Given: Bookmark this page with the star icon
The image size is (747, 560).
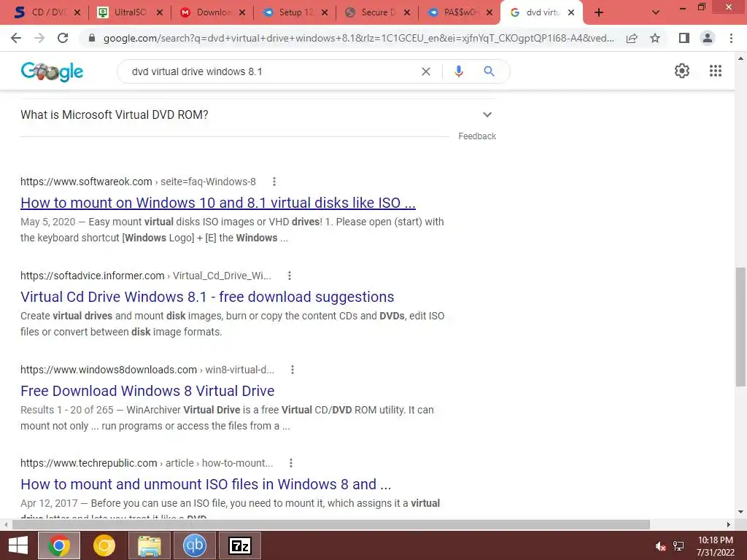Looking at the screenshot, I should (x=655, y=38).
